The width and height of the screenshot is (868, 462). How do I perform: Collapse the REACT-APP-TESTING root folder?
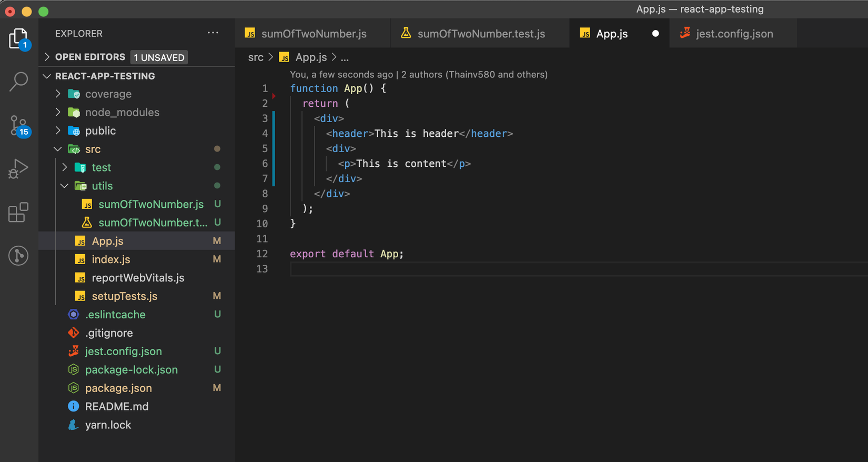coord(105,76)
